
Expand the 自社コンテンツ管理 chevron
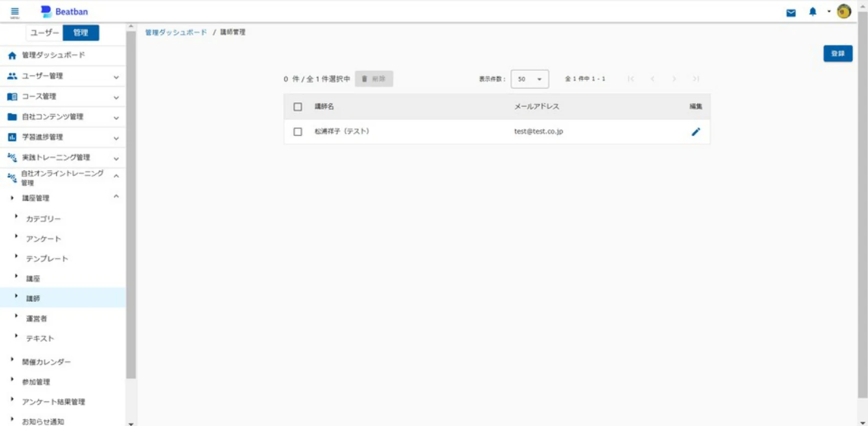(x=116, y=118)
